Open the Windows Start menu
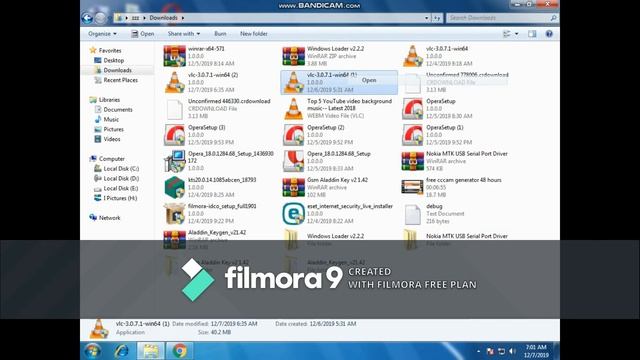Viewport: 640px width, 360px height. pos(93,351)
